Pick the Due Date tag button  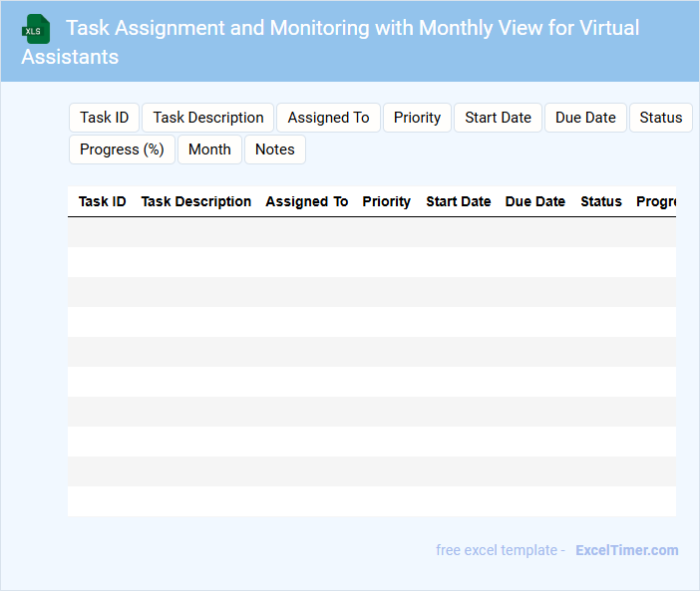pyautogui.click(x=585, y=118)
